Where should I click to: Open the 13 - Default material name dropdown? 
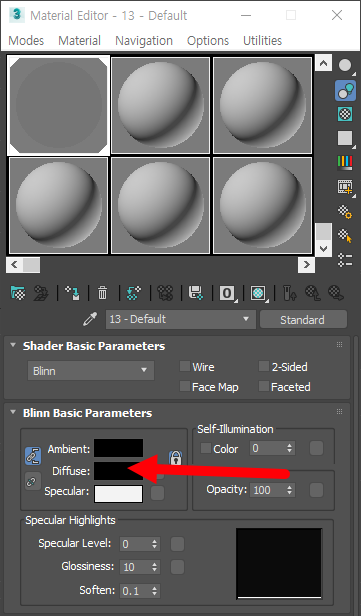click(x=181, y=319)
